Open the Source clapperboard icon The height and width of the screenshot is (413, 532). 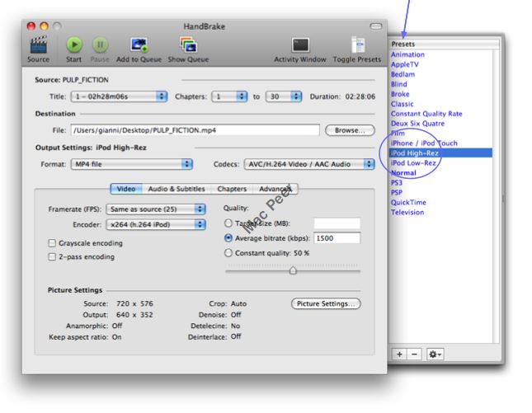pos(38,45)
